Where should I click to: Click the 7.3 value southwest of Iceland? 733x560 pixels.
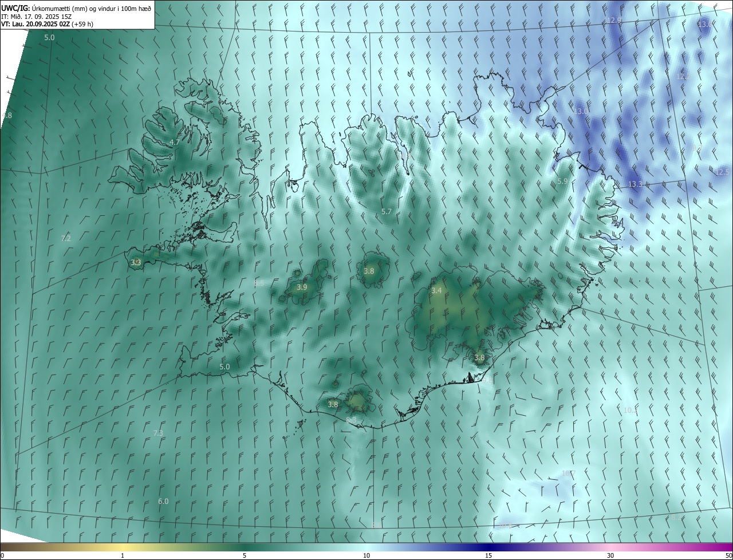point(158,433)
